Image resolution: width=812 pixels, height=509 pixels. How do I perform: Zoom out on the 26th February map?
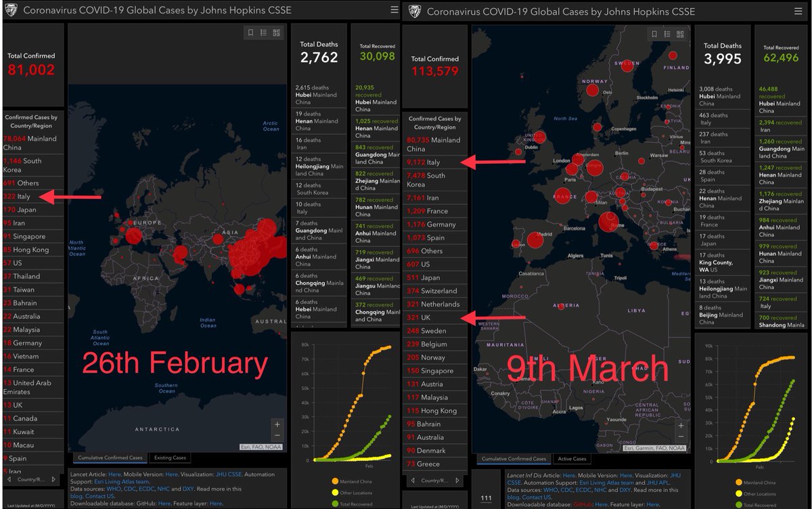click(277, 435)
